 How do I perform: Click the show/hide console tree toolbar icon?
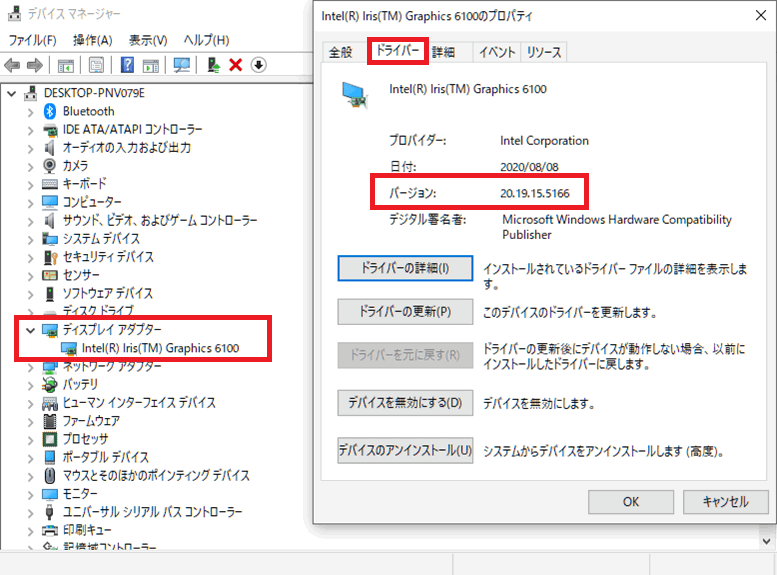(65, 65)
